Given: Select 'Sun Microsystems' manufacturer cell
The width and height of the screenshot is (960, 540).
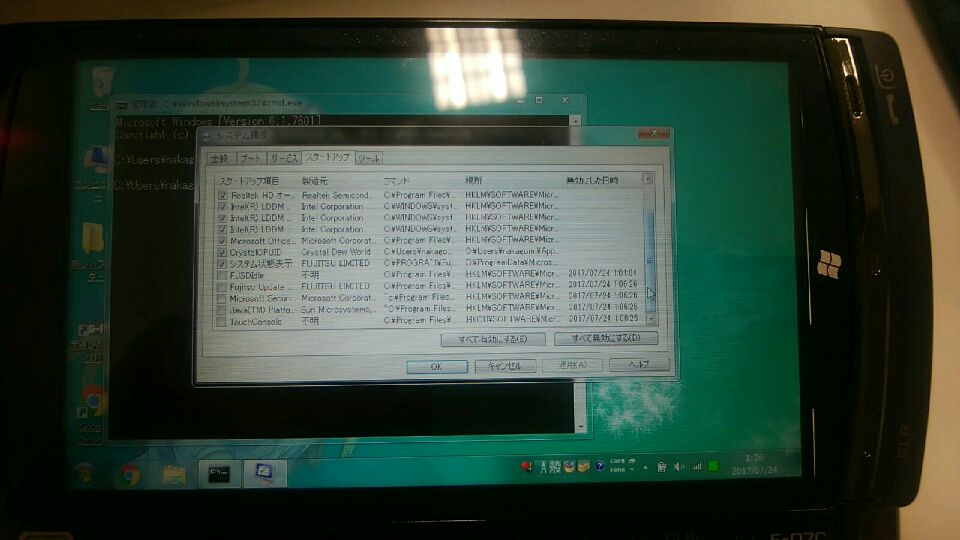Looking at the screenshot, I should (339, 310).
